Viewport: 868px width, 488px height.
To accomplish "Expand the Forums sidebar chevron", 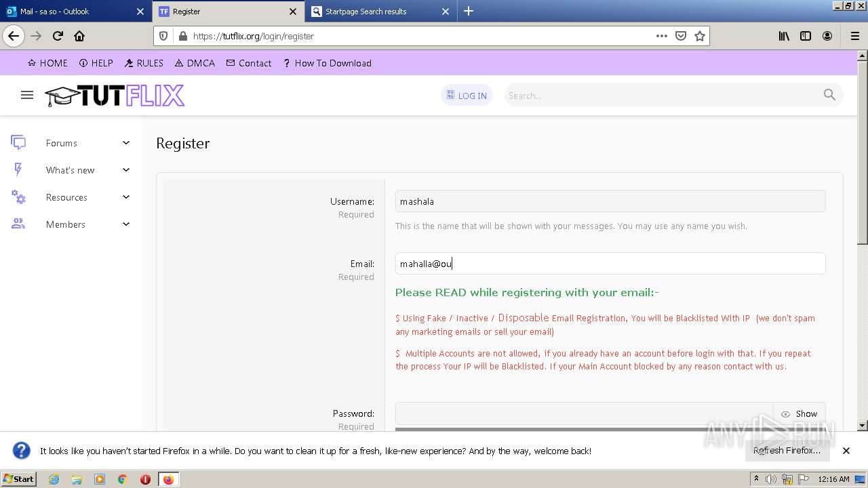I will [126, 142].
